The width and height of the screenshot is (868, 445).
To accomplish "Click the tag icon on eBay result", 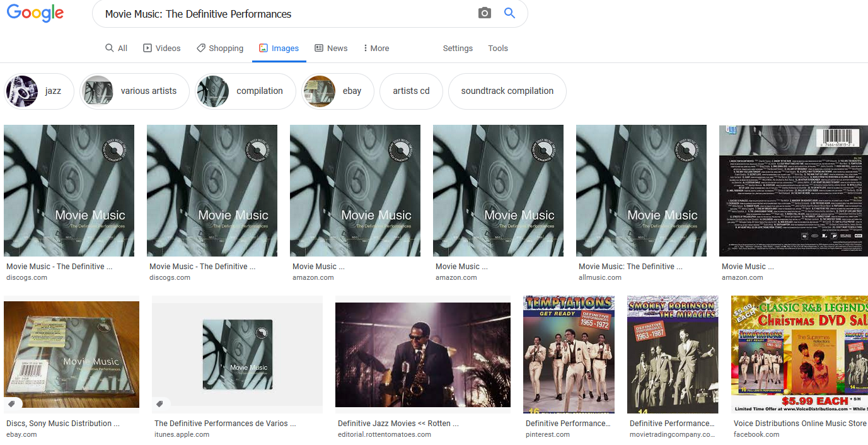I will click(x=11, y=403).
